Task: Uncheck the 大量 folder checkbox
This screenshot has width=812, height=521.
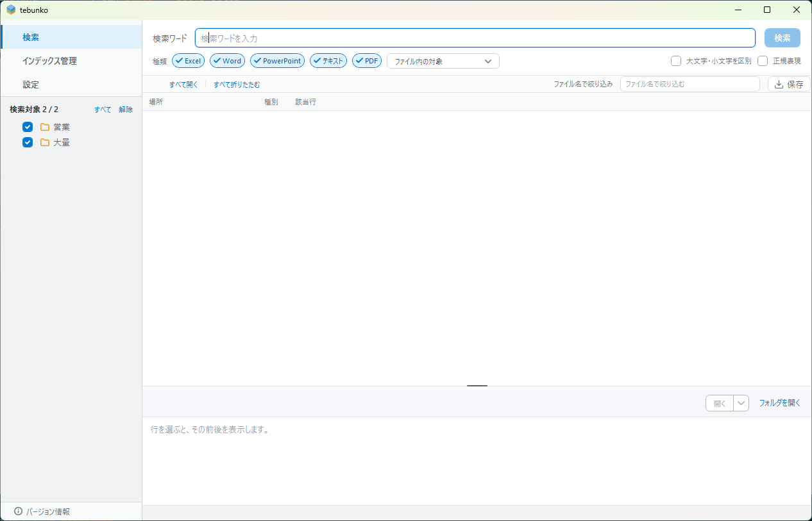Action: click(28, 142)
